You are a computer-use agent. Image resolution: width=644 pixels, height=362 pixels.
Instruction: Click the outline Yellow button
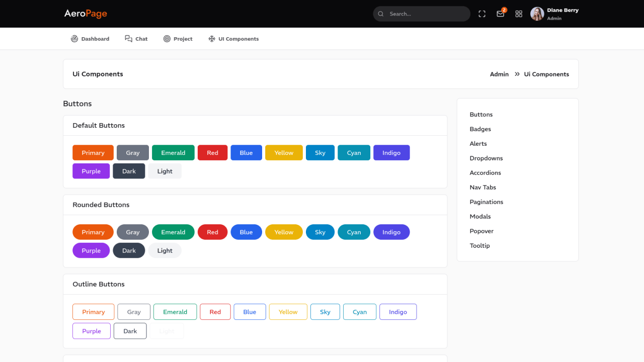pos(288,312)
